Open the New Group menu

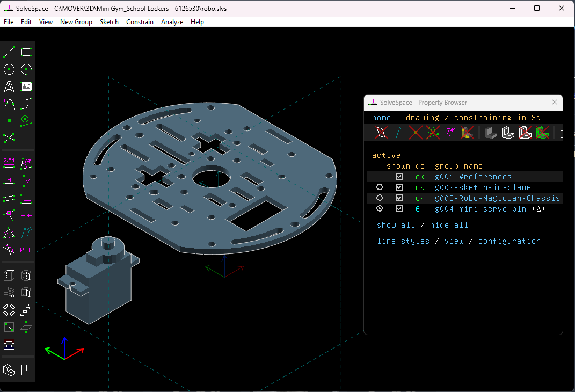point(76,22)
